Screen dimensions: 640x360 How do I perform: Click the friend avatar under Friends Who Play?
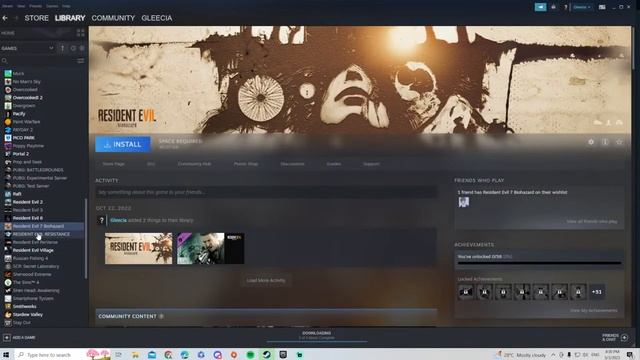click(x=463, y=202)
